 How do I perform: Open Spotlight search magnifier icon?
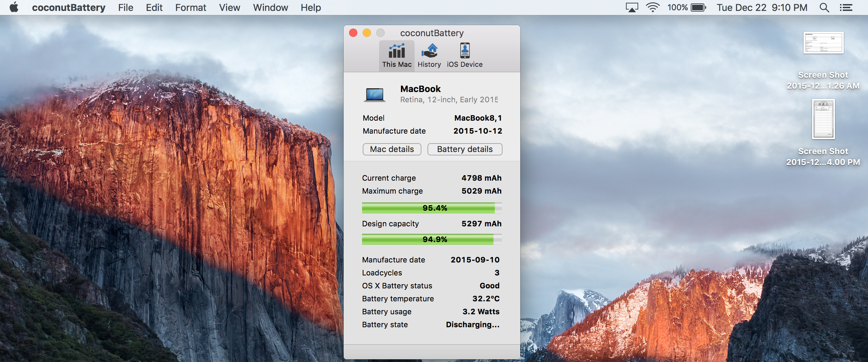[x=824, y=7]
